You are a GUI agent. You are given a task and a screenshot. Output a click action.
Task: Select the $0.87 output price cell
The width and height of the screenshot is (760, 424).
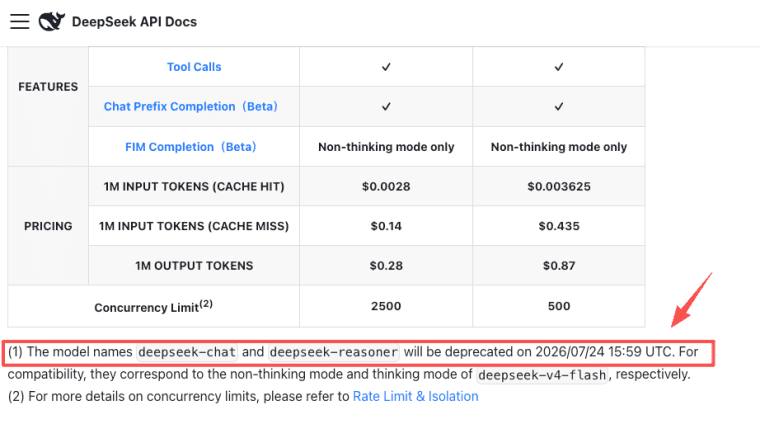559,266
